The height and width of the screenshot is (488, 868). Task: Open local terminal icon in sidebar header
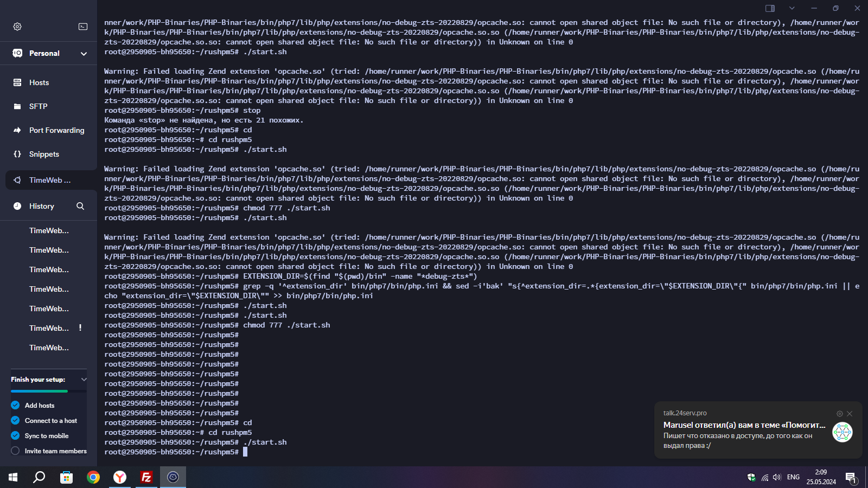[83, 27]
